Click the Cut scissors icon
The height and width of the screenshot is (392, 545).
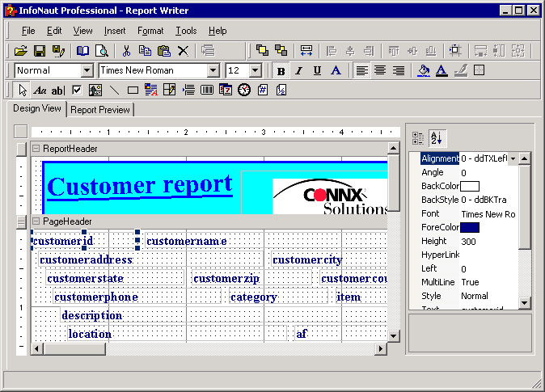click(126, 51)
